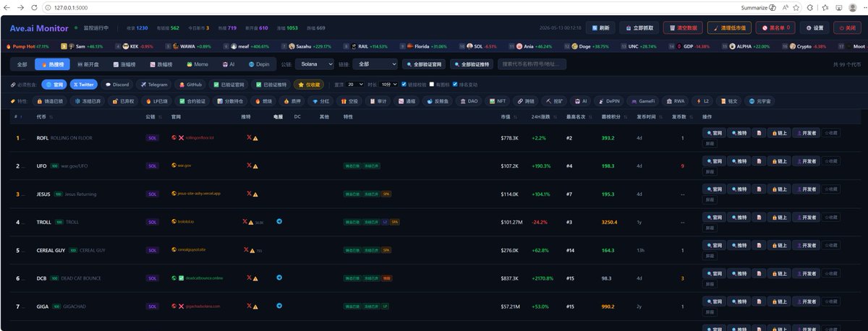Viewport: 868px width, 331px height.
Task: Switch to Depin tab
Action: [x=258, y=64]
